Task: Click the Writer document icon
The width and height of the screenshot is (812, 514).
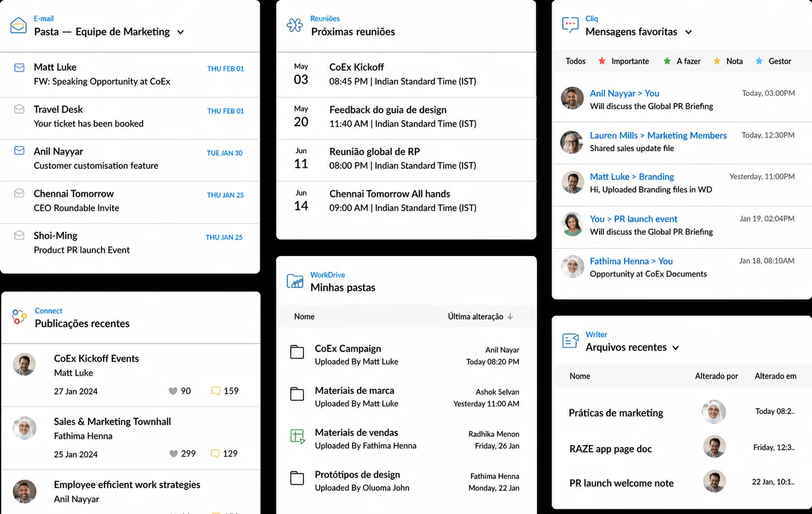Action: (x=570, y=340)
